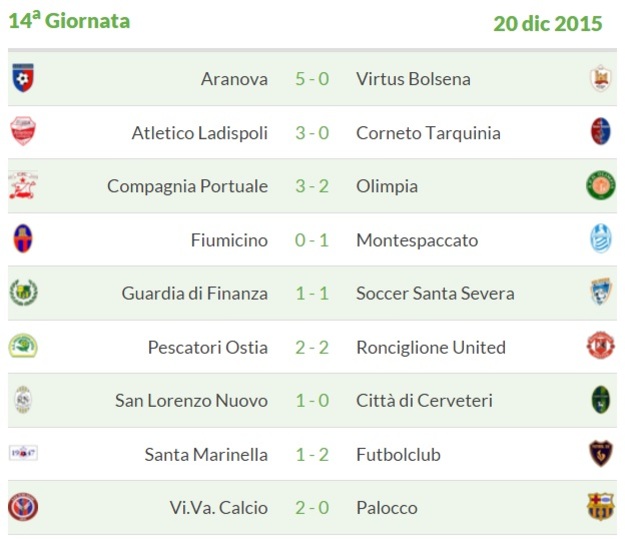Viewport: 625px width, 541px height.
Task: Click the Corneto Tarquinia team crest
Action: 600,133
